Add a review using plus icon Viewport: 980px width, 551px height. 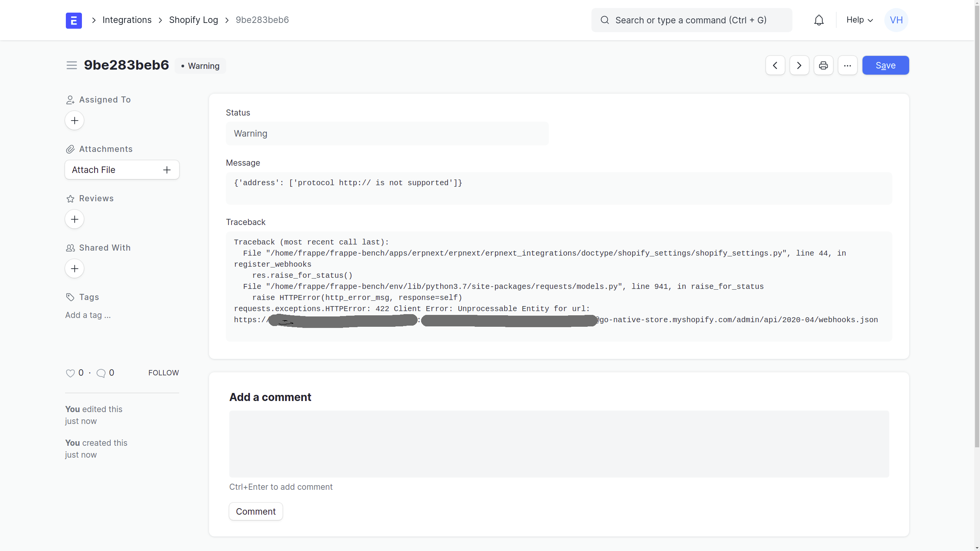pos(74,219)
